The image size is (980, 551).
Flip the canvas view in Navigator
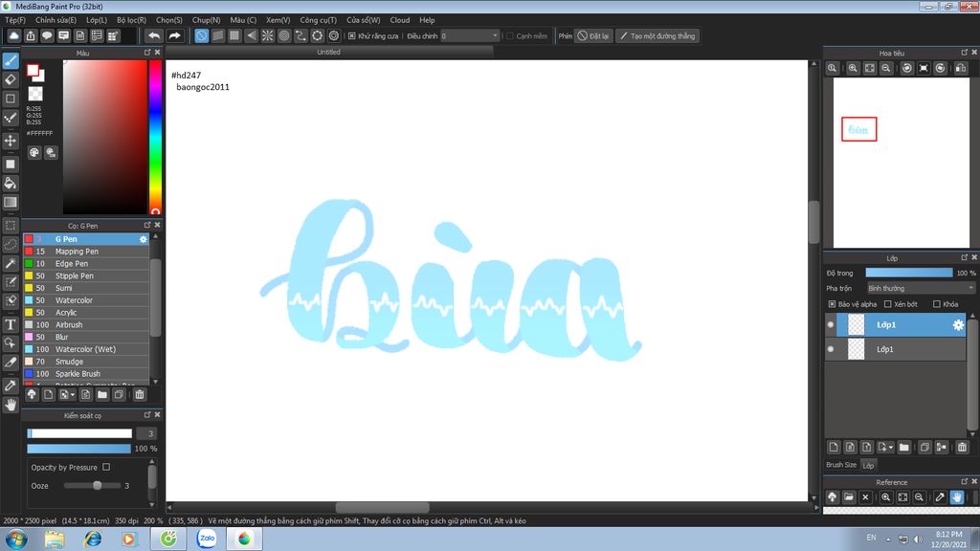click(x=961, y=68)
